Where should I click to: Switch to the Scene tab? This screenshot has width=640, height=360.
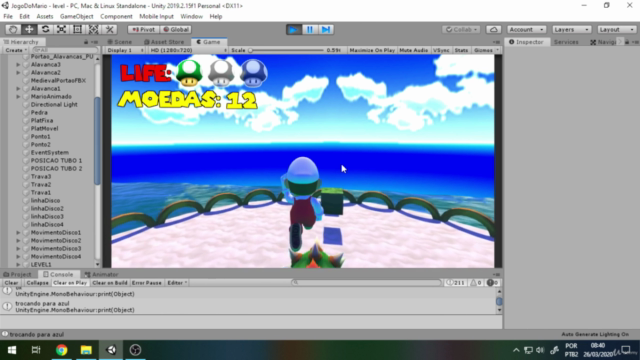(x=120, y=42)
